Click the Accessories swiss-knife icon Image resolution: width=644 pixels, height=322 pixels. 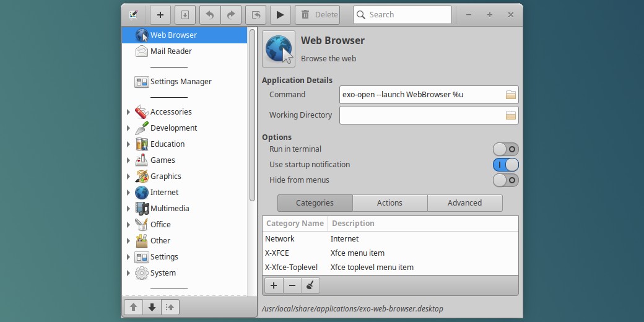coord(142,111)
